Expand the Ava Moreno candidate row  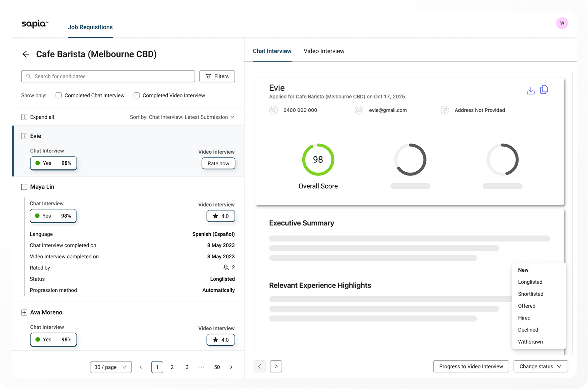pyautogui.click(x=24, y=313)
